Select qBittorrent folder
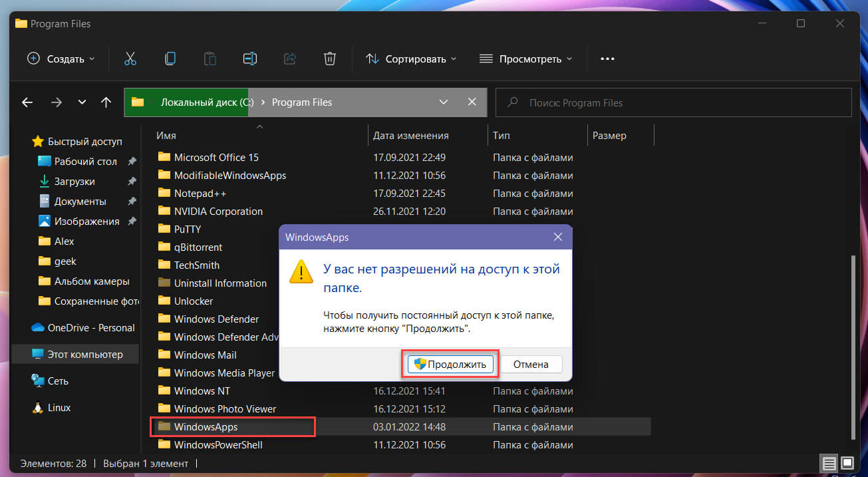This screenshot has width=868, height=477. coord(198,247)
